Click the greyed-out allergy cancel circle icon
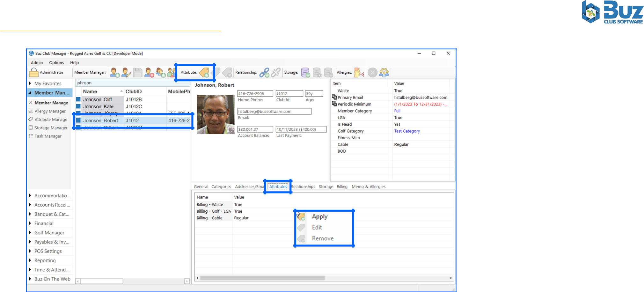644x292 pixels. 372,72
